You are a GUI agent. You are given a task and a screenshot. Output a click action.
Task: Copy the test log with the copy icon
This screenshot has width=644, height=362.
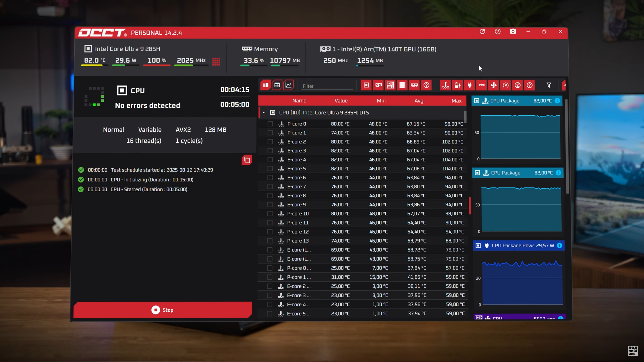coord(247,160)
